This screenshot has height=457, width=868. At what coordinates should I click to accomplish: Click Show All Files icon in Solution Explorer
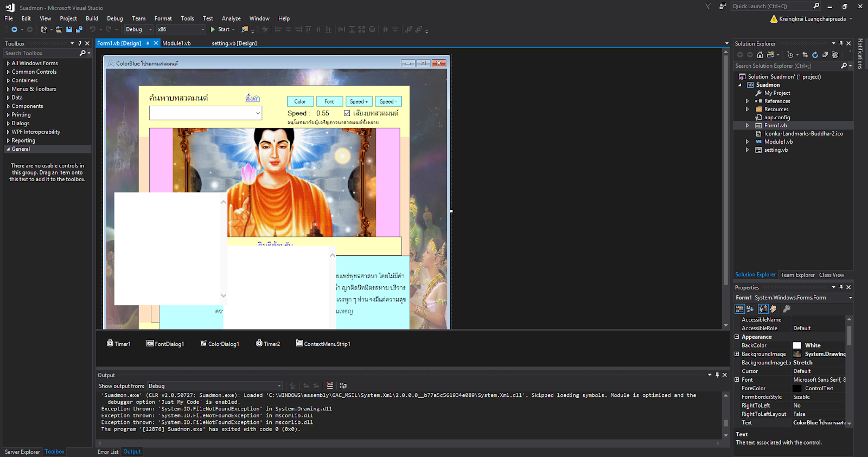835,55
